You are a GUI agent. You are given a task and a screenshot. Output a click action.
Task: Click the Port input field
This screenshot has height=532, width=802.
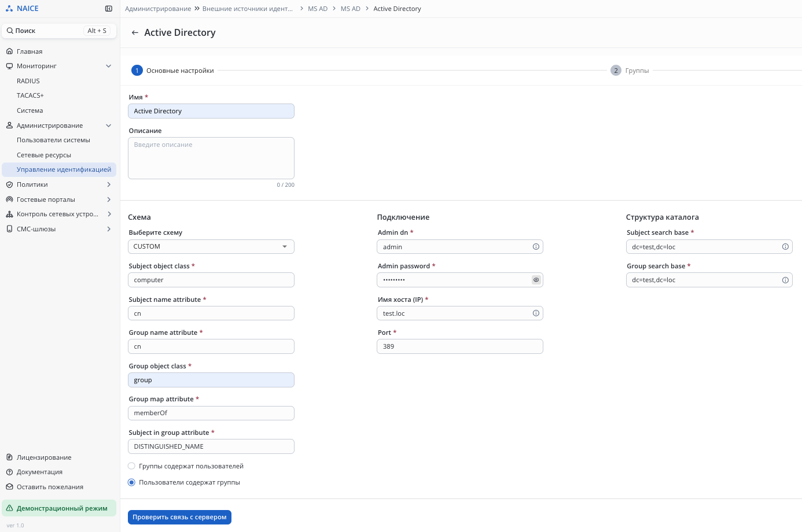pyautogui.click(x=459, y=346)
